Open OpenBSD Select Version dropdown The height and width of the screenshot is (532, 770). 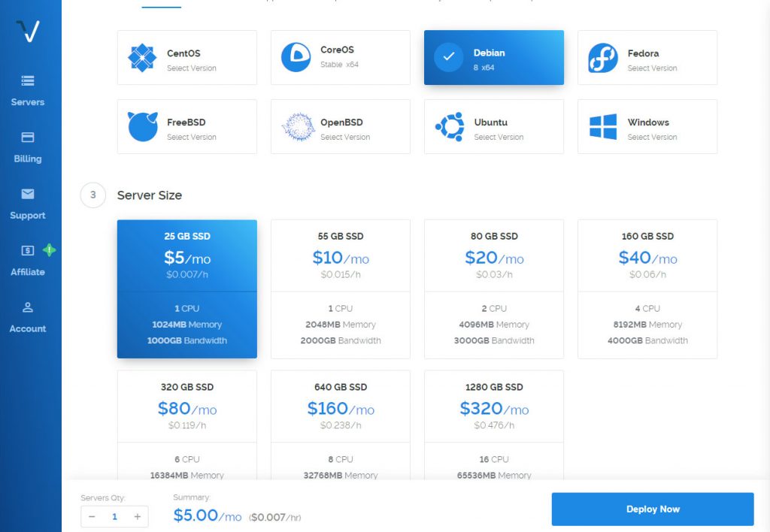[x=345, y=137]
